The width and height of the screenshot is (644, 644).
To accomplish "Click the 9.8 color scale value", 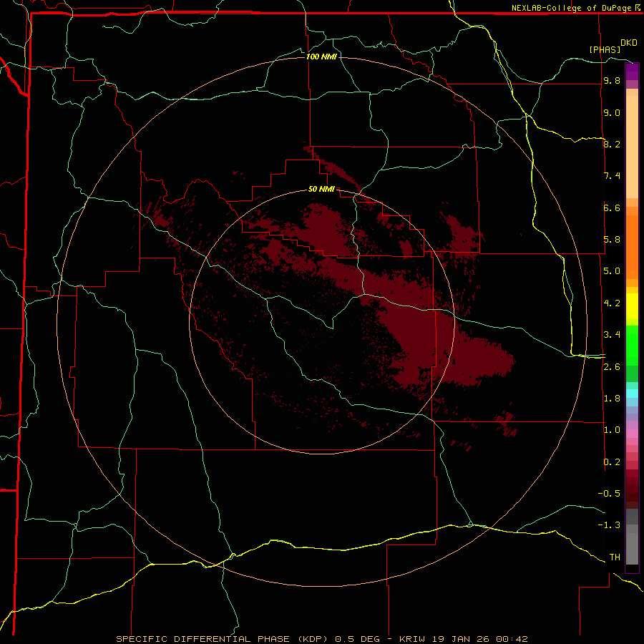I will click(x=612, y=80).
